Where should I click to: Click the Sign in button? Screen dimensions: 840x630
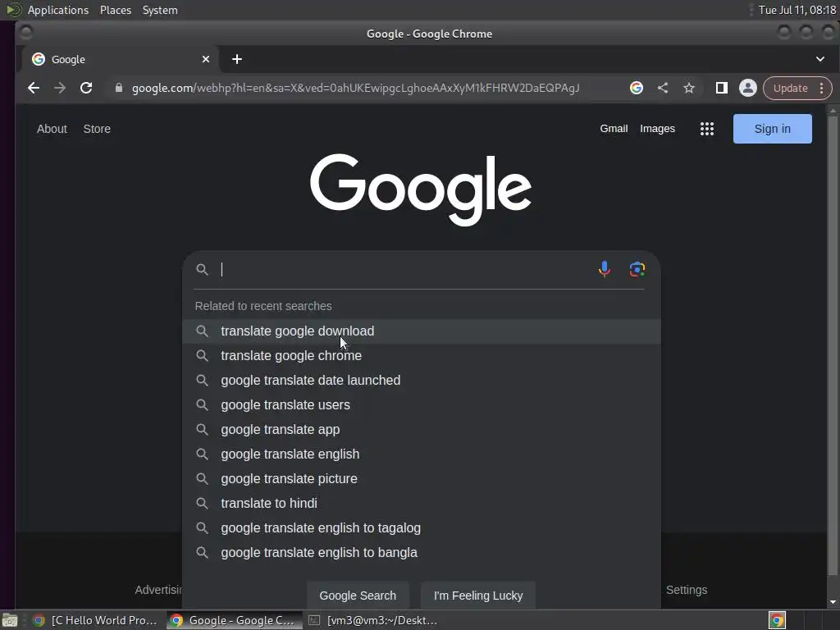pos(772,129)
